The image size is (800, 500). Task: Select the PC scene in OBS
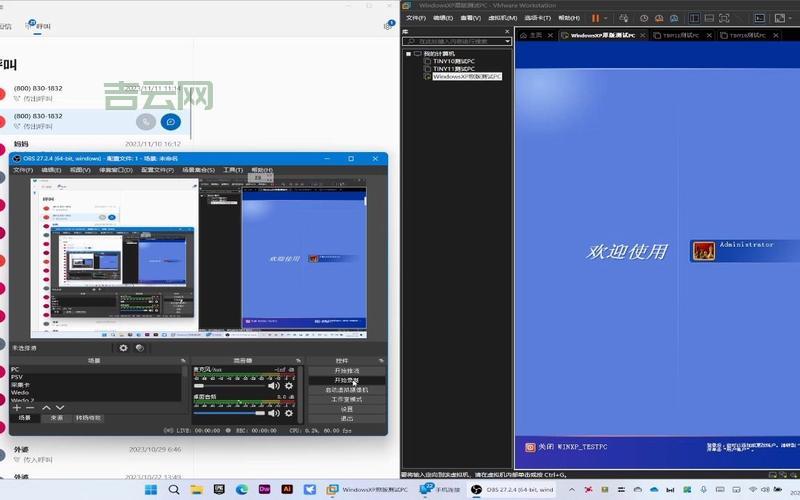point(95,369)
